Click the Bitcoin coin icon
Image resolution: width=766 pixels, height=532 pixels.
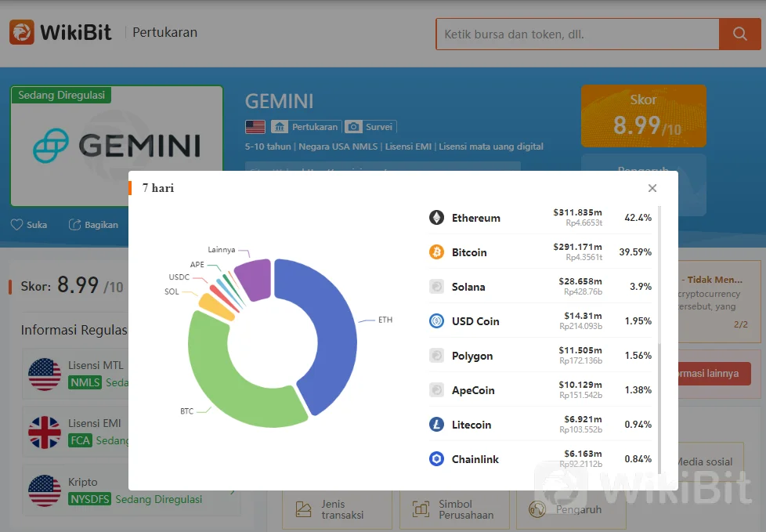436,252
